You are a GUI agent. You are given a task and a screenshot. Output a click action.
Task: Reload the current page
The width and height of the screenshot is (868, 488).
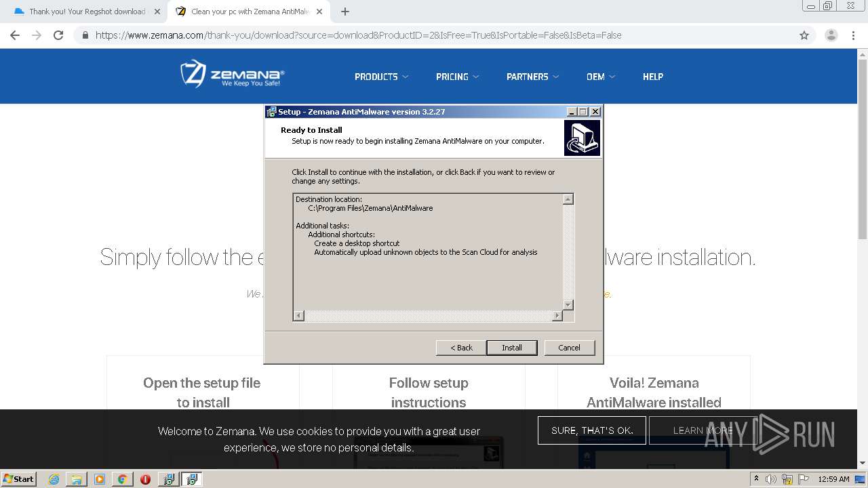(x=58, y=35)
